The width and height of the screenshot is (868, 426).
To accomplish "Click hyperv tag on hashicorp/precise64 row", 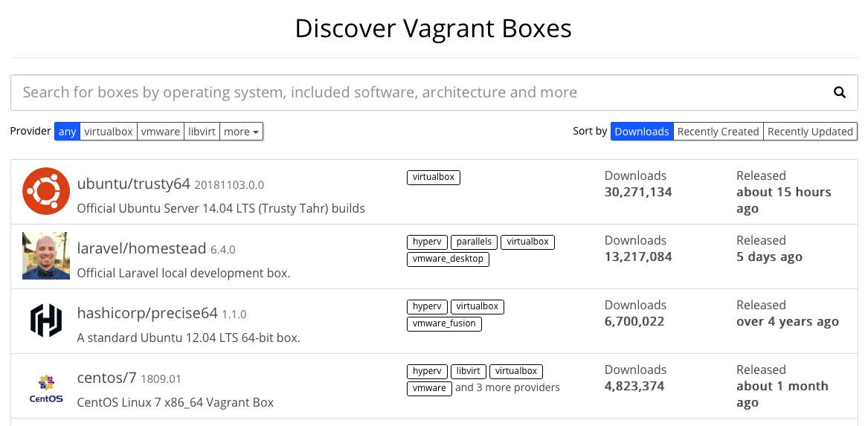I will pyautogui.click(x=428, y=306).
